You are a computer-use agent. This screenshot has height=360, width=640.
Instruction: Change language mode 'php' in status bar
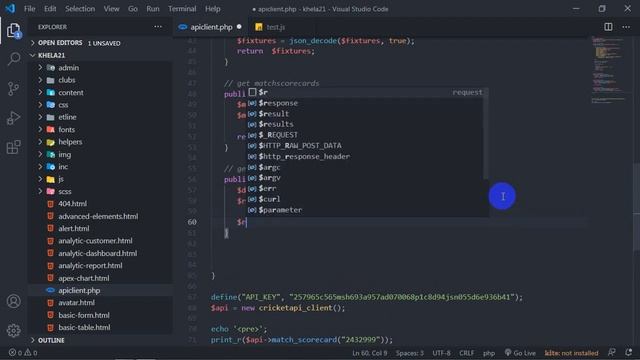click(x=489, y=353)
